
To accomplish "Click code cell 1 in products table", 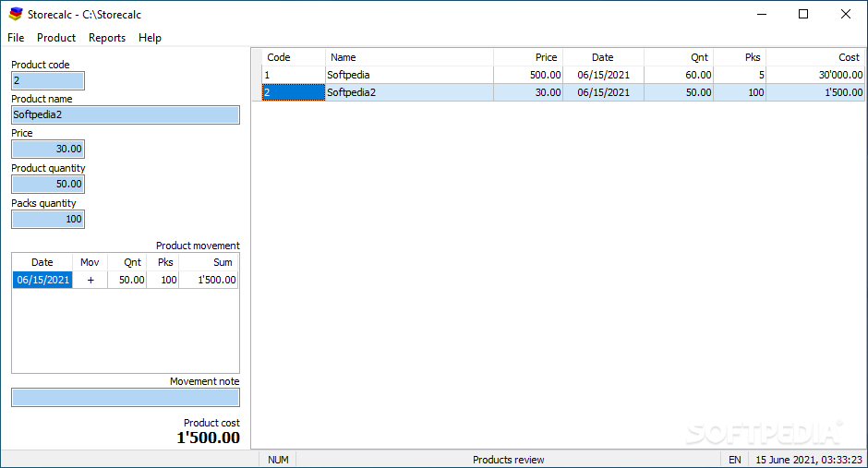I will point(294,76).
